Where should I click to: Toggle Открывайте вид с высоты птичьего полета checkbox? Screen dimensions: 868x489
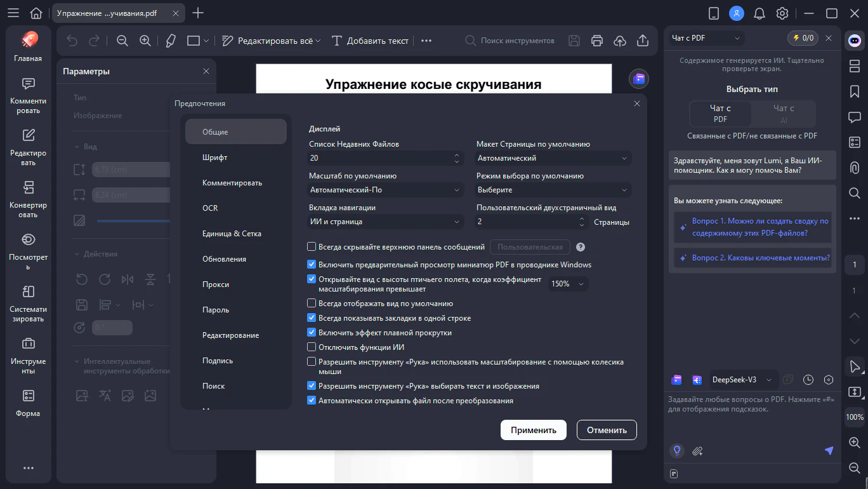click(x=312, y=279)
